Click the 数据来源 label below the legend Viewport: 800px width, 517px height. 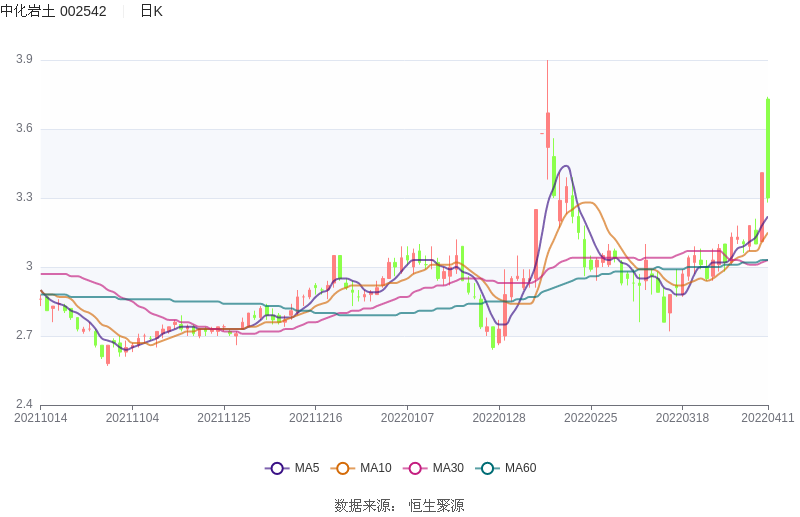(365, 506)
